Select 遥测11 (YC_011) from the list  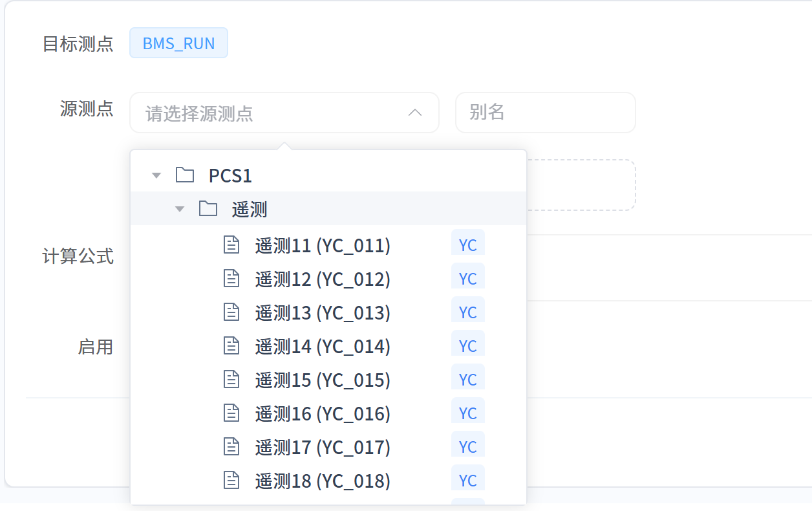click(x=323, y=246)
